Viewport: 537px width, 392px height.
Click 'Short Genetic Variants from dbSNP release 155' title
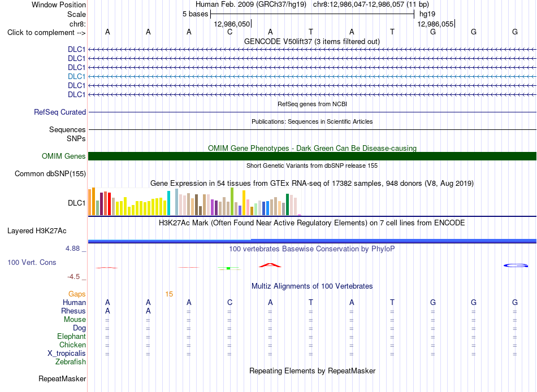[312, 165]
